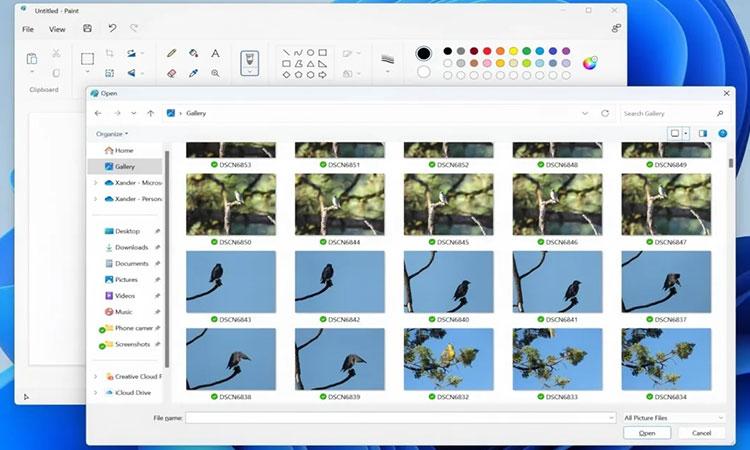Image resolution: width=750 pixels, height=450 pixels.
Task: Open the Organize menu
Action: click(112, 134)
